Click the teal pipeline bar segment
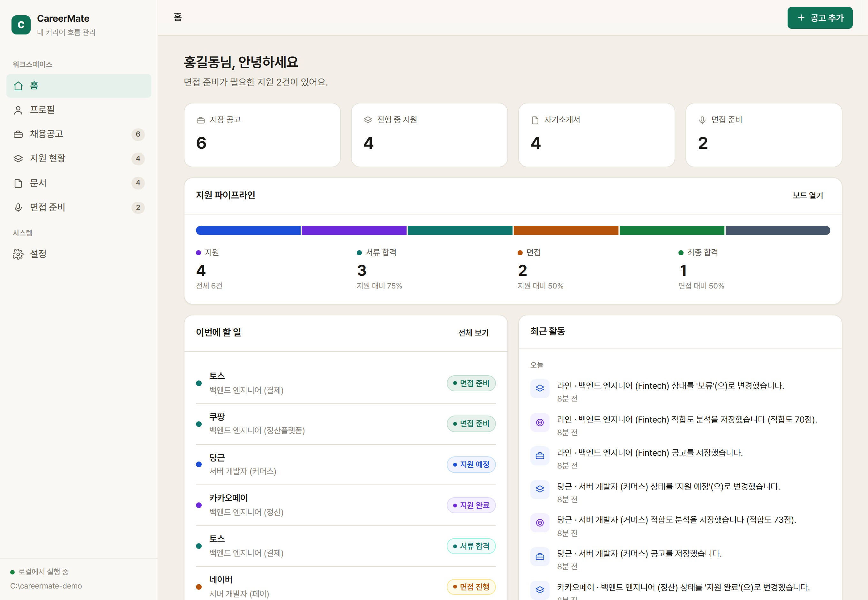868x600 pixels. pos(460,230)
